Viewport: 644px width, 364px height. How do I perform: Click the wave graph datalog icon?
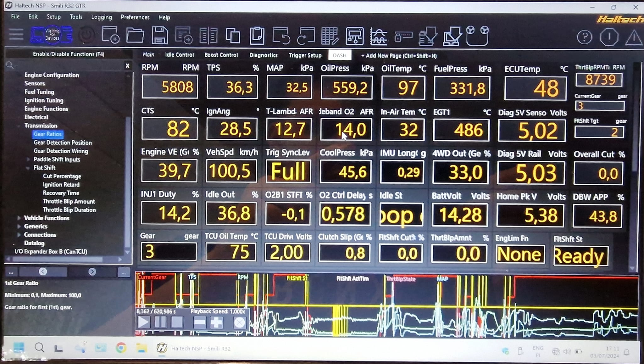pos(379,36)
